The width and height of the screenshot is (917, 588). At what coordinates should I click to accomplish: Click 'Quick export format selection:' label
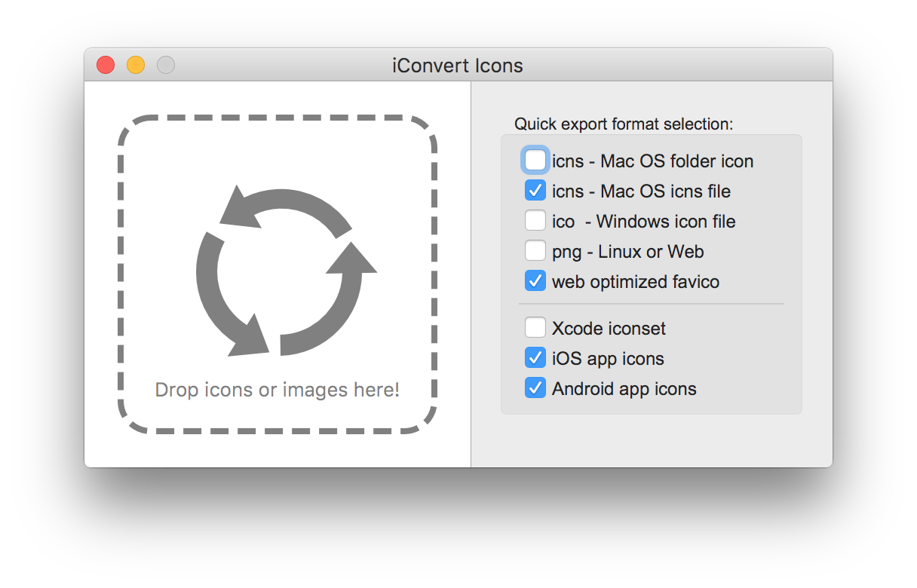pos(624,124)
